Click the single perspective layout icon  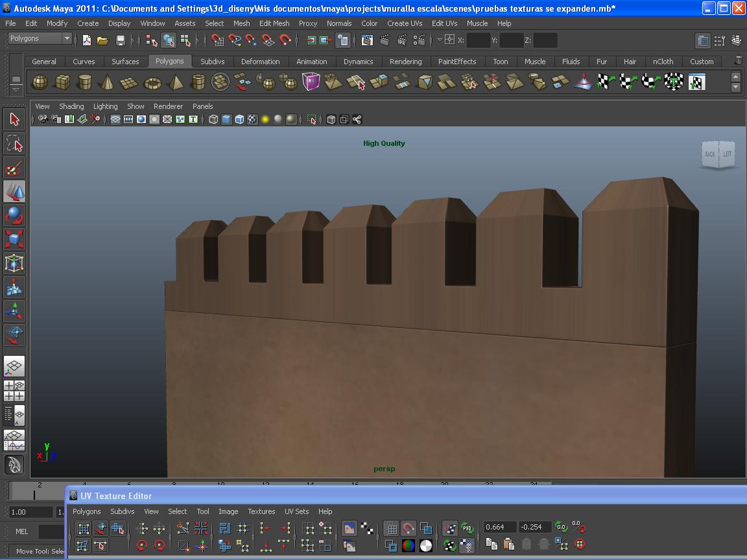[14, 366]
